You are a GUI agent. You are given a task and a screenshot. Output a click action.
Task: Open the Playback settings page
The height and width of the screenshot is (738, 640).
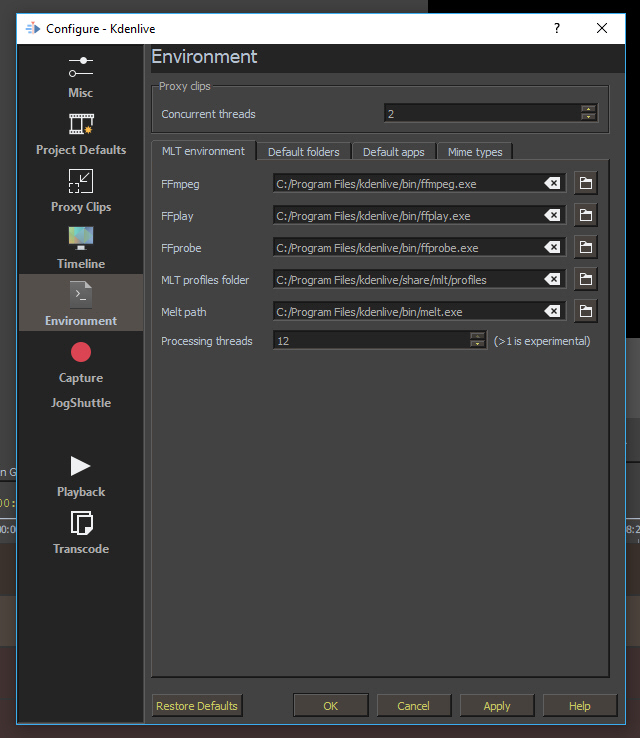tap(80, 477)
